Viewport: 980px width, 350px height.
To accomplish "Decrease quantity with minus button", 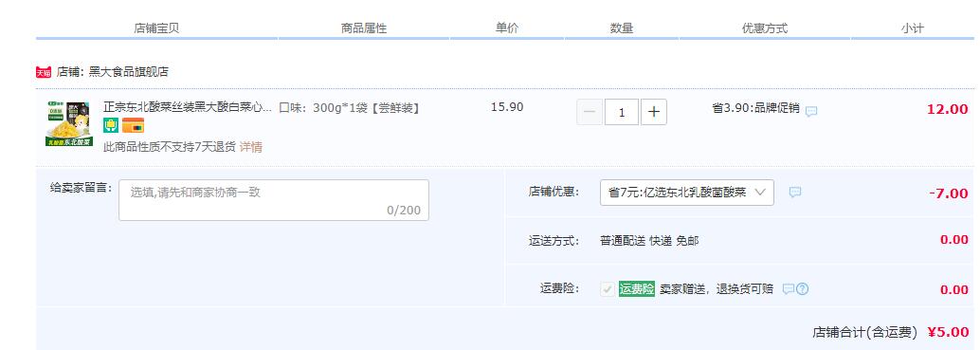I will point(590,113).
